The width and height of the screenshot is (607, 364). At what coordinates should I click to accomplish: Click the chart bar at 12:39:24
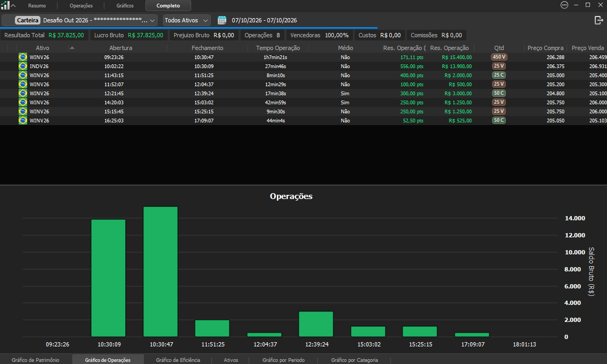[x=316, y=324]
